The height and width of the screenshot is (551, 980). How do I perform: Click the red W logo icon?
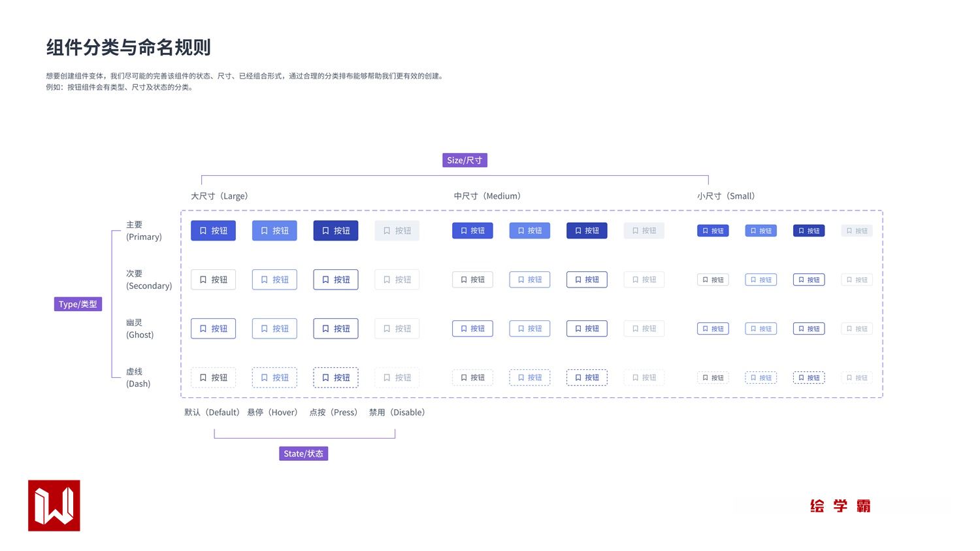click(x=54, y=506)
